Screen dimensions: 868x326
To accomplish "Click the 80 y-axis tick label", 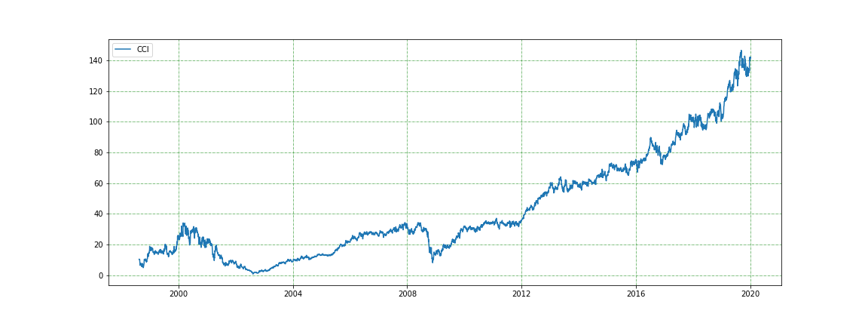I will point(99,152).
